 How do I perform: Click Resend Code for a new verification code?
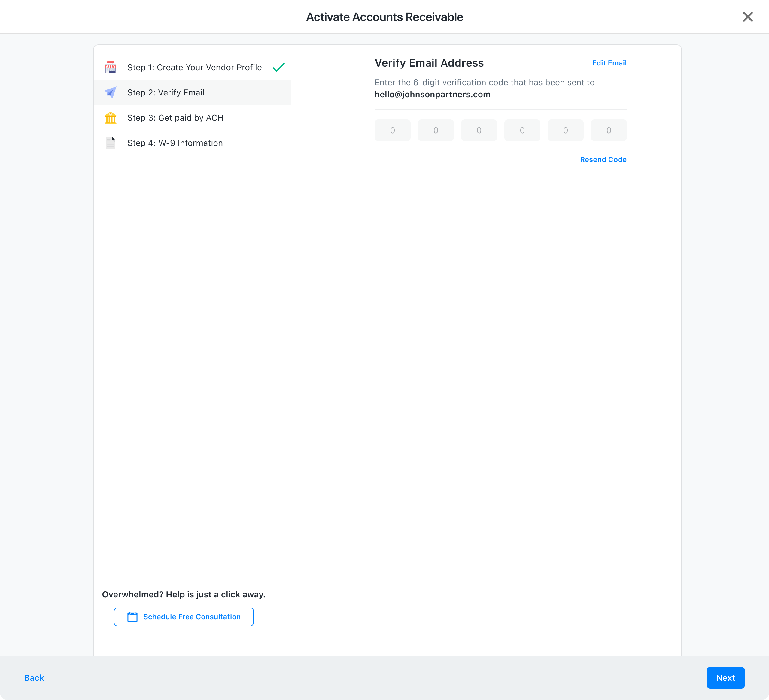coord(603,160)
